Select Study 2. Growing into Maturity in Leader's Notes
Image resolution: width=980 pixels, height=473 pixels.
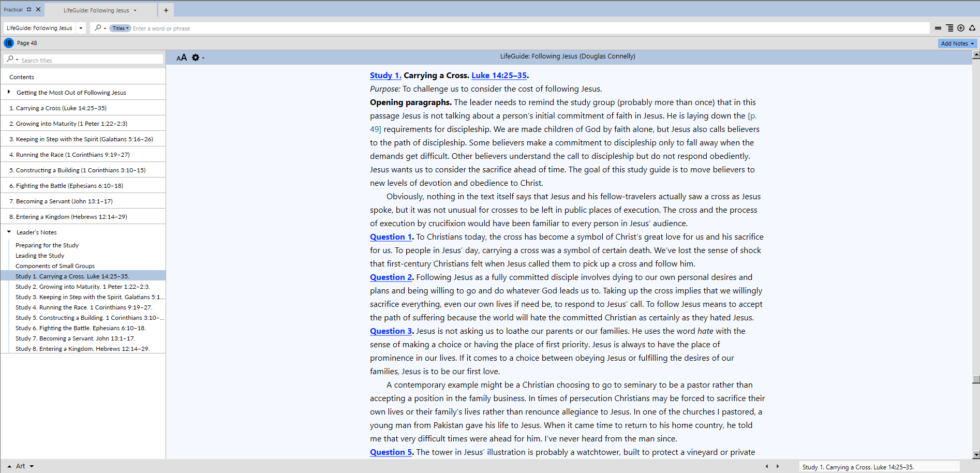tap(83, 287)
